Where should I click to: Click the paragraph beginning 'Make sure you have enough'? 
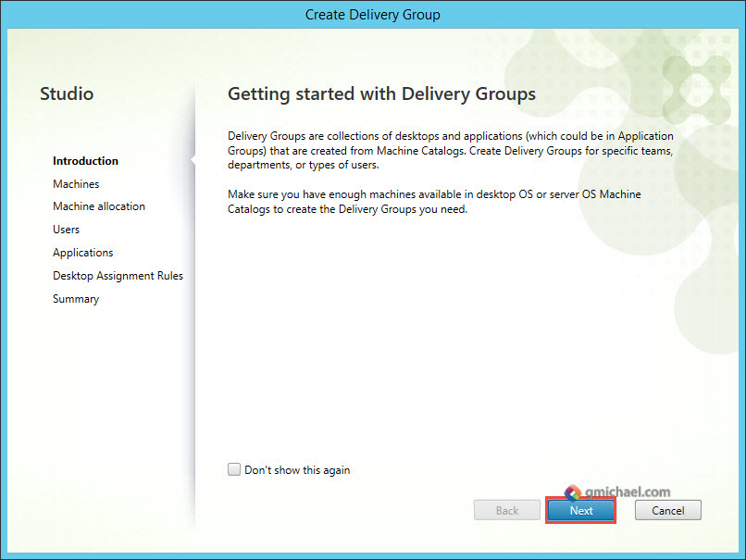click(434, 202)
